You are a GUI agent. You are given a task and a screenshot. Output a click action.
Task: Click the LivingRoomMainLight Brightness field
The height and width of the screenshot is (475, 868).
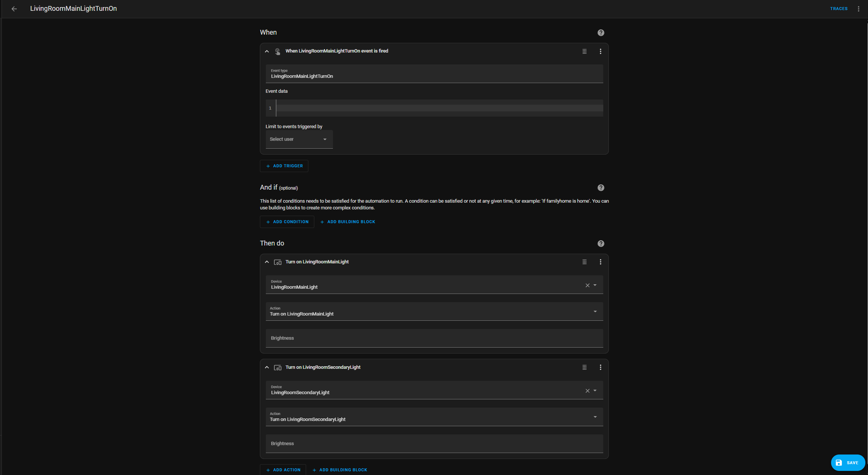pos(434,338)
